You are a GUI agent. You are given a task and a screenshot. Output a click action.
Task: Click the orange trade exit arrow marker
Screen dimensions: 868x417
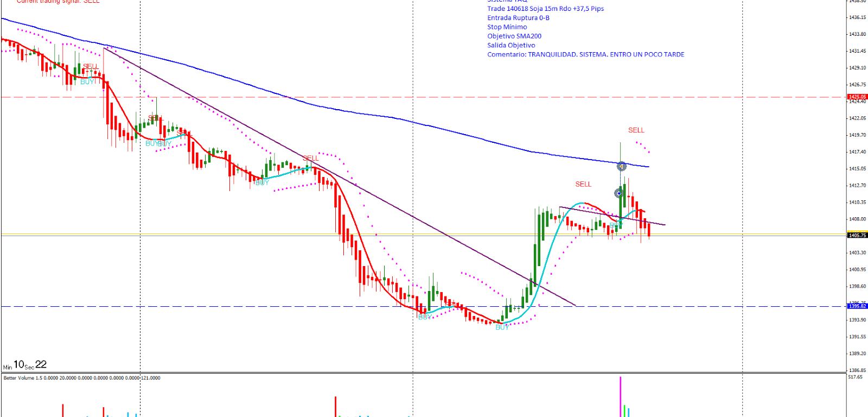pos(622,166)
